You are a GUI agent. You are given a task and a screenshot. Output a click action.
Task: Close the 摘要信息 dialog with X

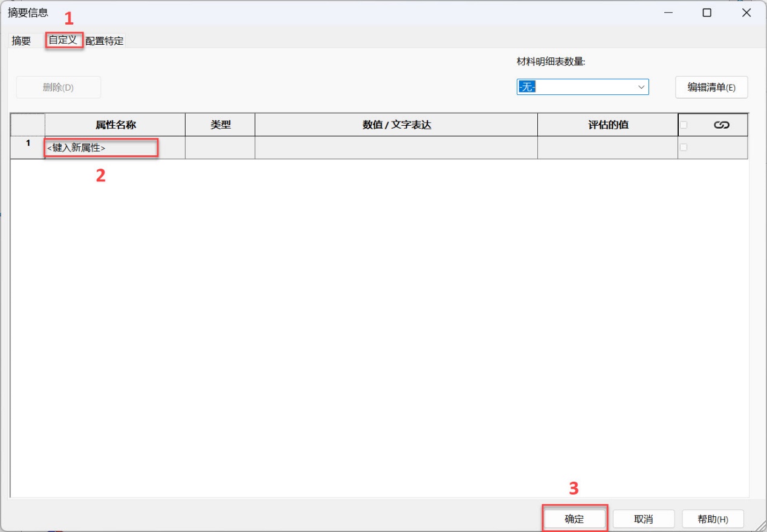746,13
